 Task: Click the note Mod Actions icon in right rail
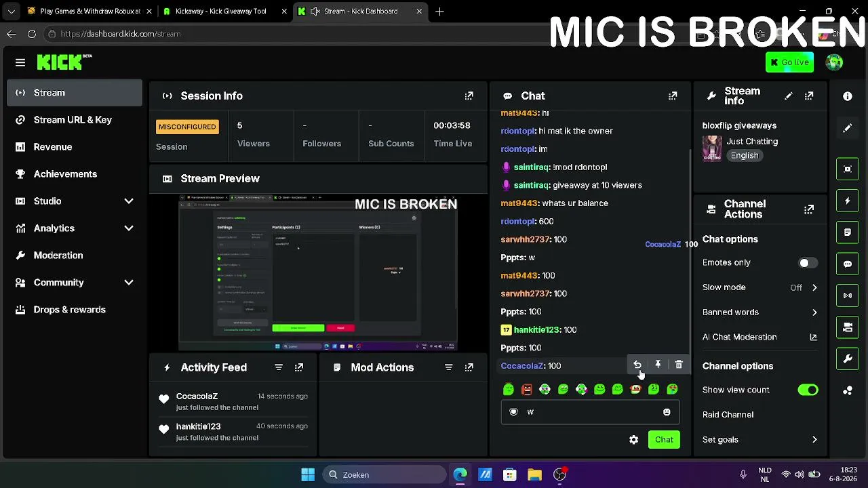(x=848, y=232)
